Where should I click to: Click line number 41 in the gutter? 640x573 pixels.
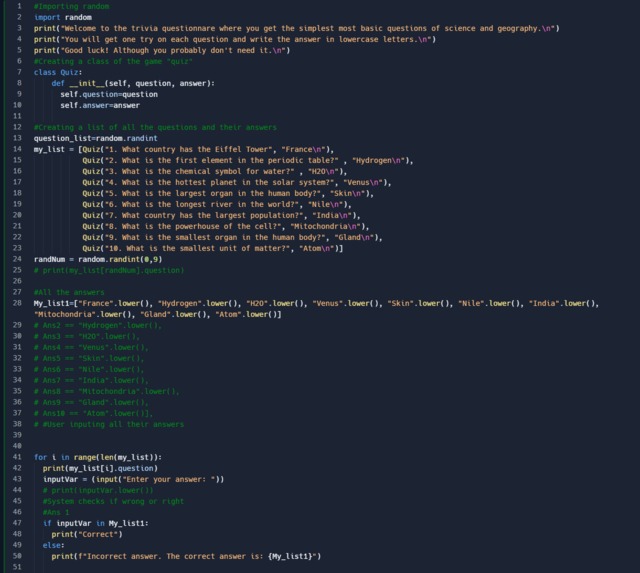coord(17,457)
